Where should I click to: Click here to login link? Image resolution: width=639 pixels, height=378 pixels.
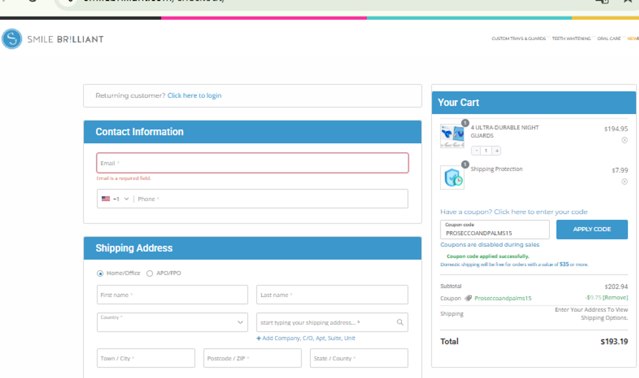point(194,95)
